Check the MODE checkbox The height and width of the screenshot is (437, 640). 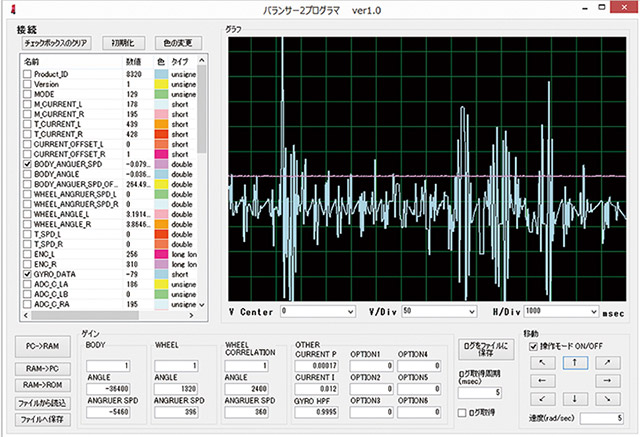[x=27, y=94]
